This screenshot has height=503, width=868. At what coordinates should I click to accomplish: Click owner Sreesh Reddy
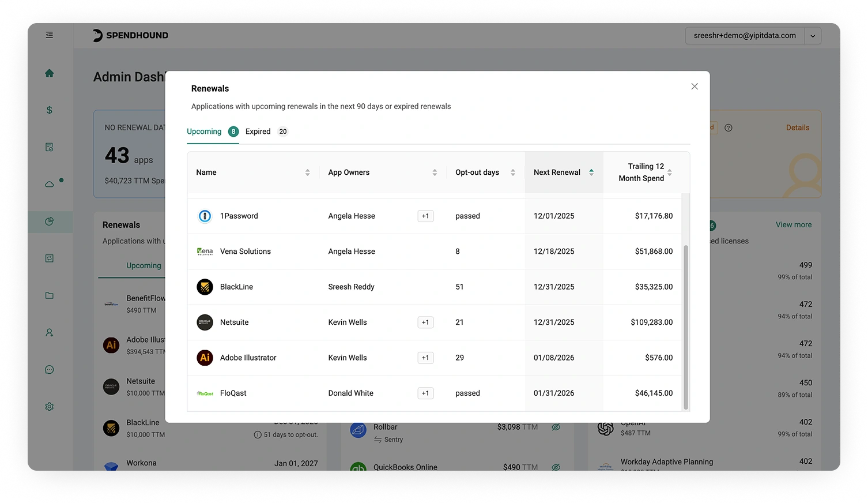click(352, 287)
